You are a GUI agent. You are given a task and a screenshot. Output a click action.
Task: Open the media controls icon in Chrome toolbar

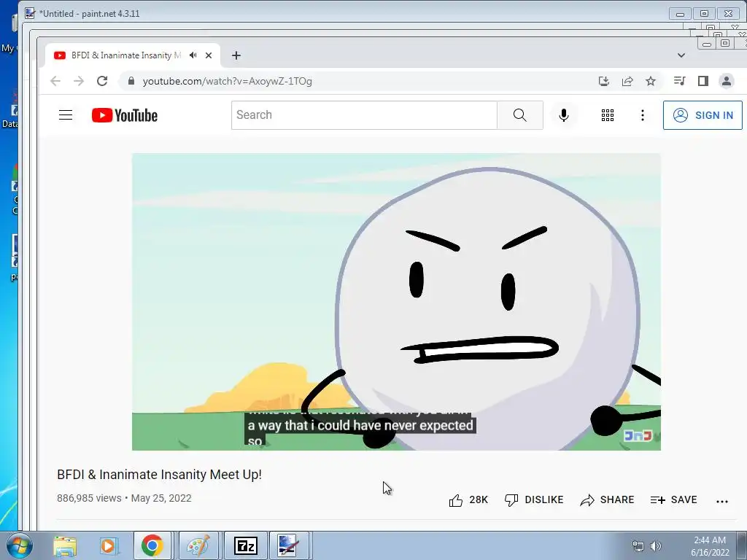(x=679, y=81)
